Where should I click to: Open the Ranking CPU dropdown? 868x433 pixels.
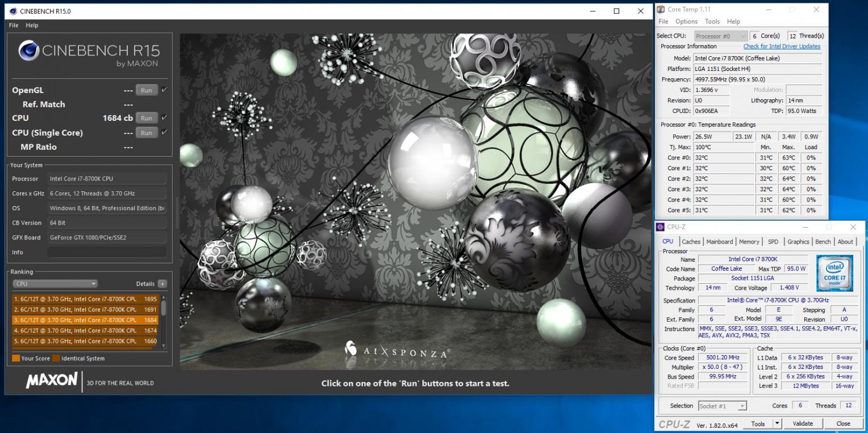(x=55, y=284)
